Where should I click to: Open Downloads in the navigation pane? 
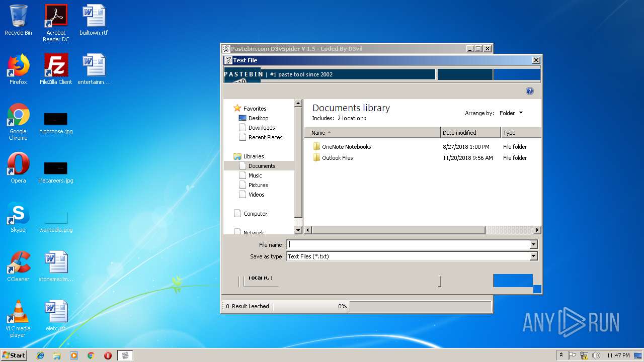tap(262, 128)
